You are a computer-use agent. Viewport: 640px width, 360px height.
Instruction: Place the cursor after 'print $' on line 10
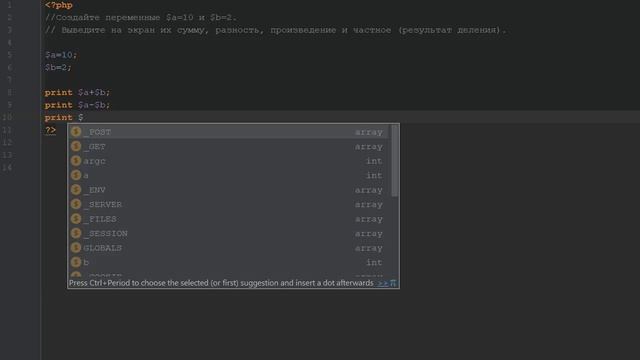84,118
